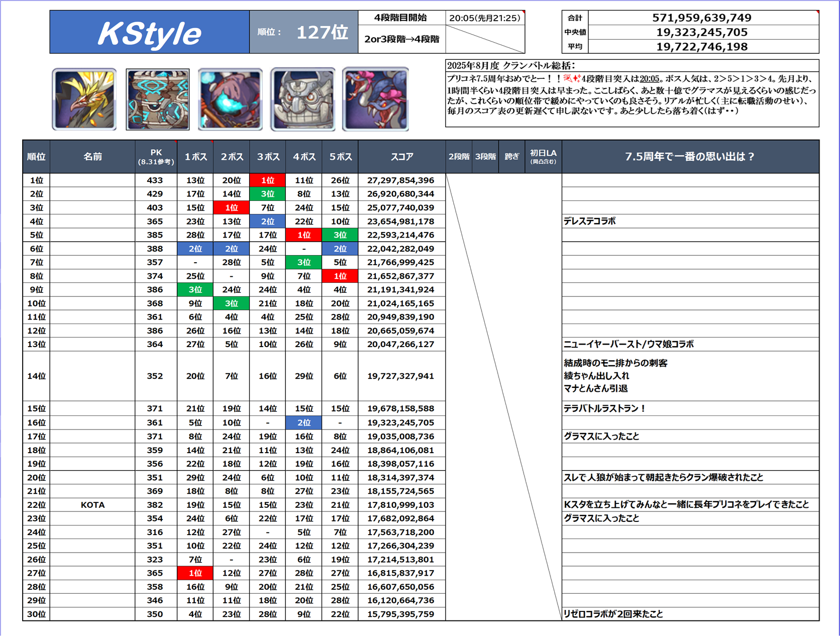Click the blue 2位 cell in rank 16 row
Image resolution: width=840 pixels, height=636 pixels.
(303, 422)
